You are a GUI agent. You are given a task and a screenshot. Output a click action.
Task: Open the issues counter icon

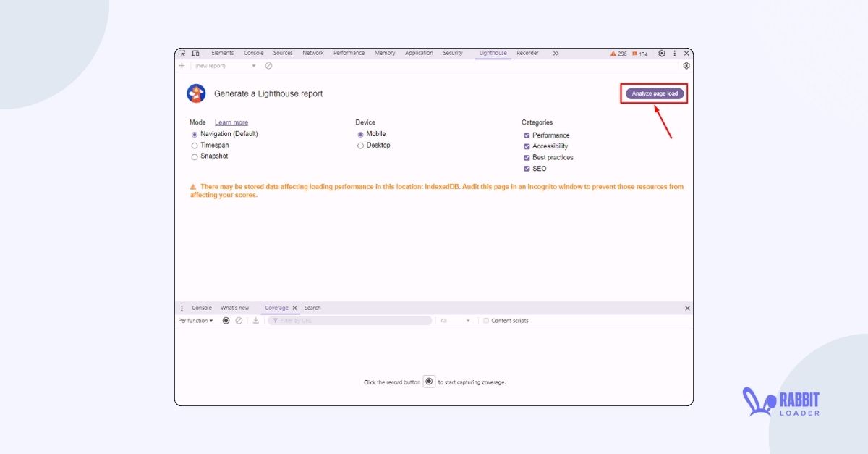(x=638, y=53)
